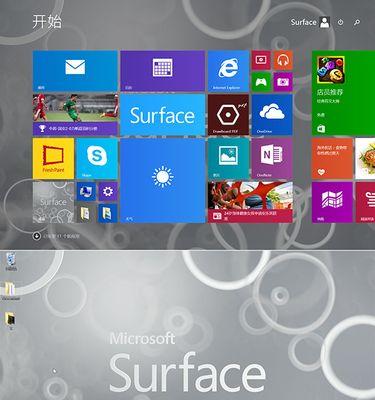The image size is (375, 400).
Task: Click the power options button
Action: click(x=340, y=22)
